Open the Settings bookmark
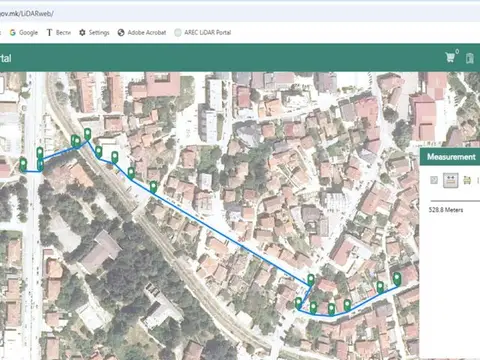The image size is (480, 360). [94, 32]
